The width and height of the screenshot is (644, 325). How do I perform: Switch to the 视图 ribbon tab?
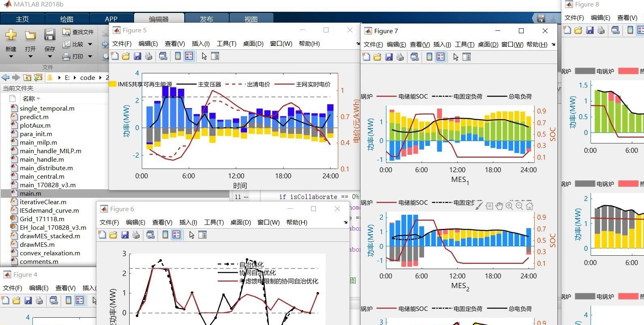pyautogui.click(x=251, y=19)
